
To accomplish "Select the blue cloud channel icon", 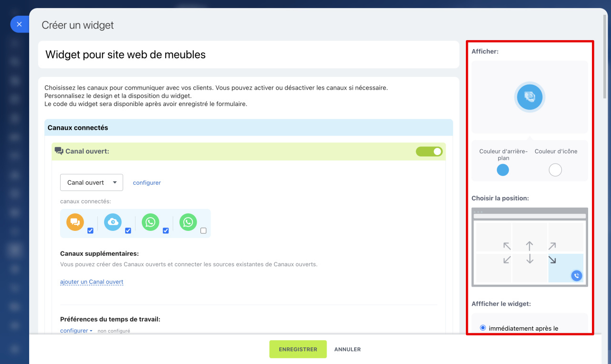I will pos(113,222).
